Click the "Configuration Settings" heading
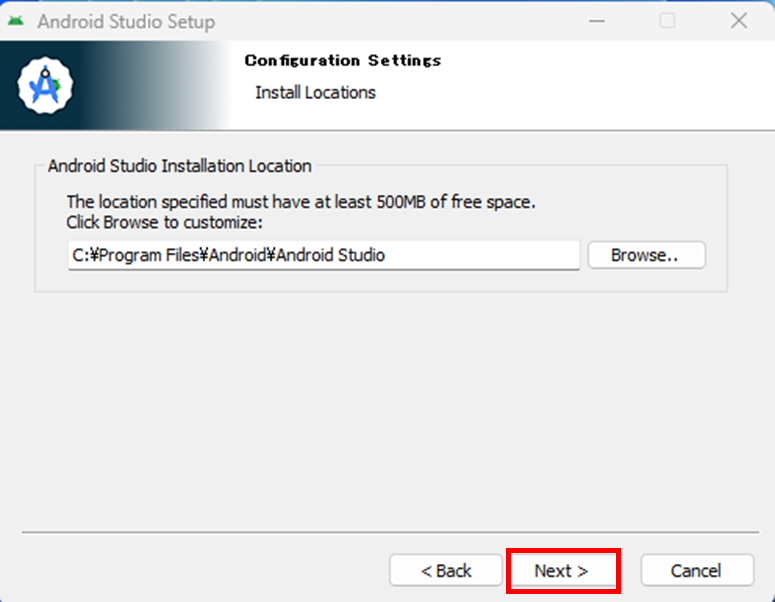Image resolution: width=775 pixels, height=602 pixels. pos(343,61)
